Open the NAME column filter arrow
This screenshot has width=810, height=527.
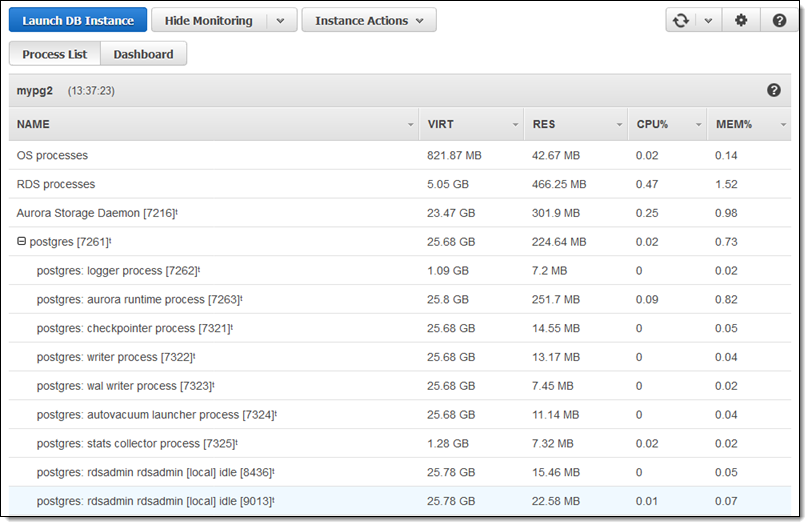pos(411,125)
